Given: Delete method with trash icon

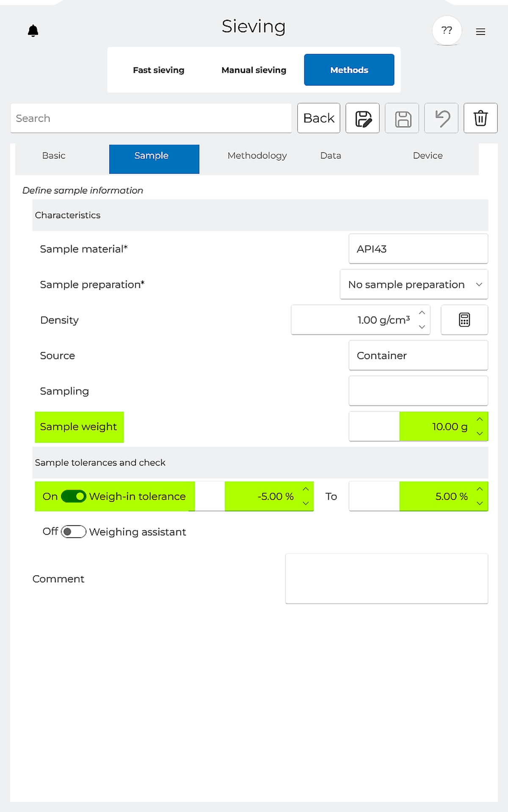Looking at the screenshot, I should [480, 118].
